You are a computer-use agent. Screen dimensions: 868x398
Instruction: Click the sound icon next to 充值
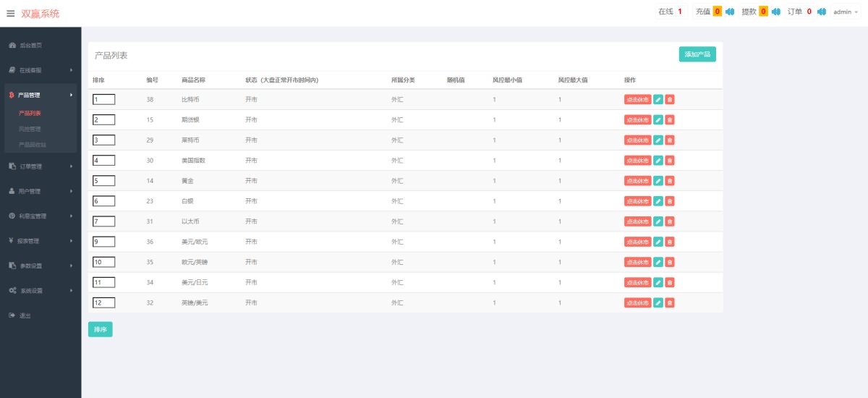coord(730,12)
